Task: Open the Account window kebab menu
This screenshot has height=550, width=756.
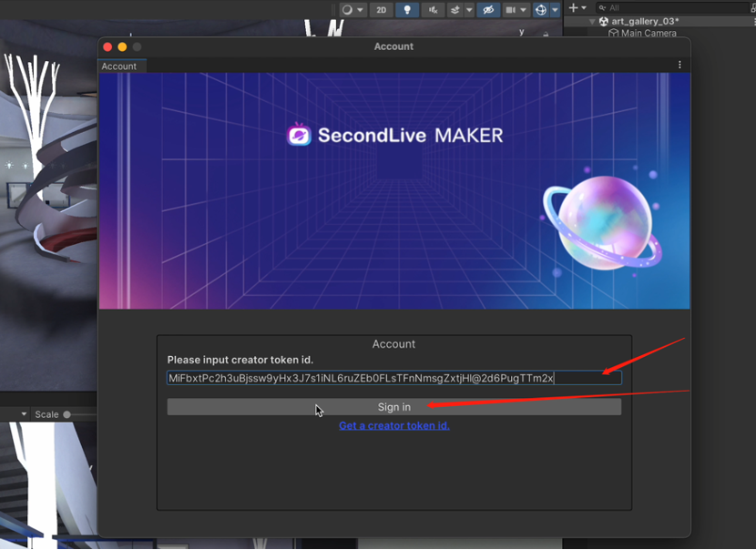Action: 679,66
